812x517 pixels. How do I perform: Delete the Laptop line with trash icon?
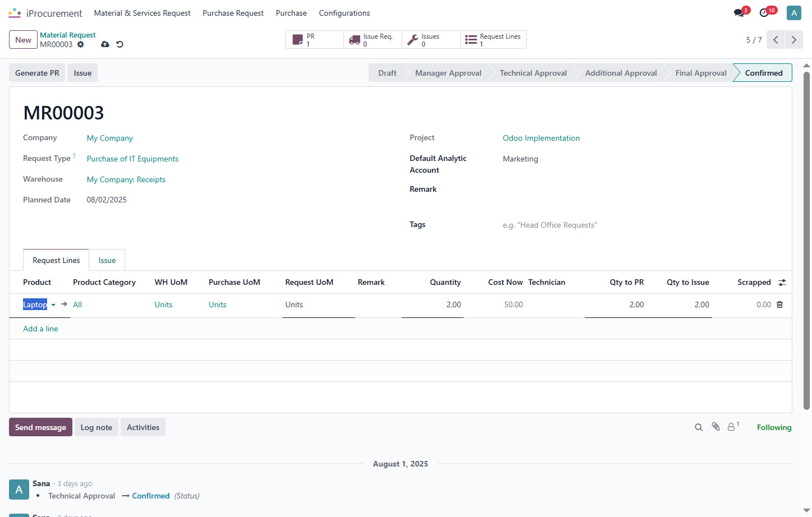coord(779,304)
